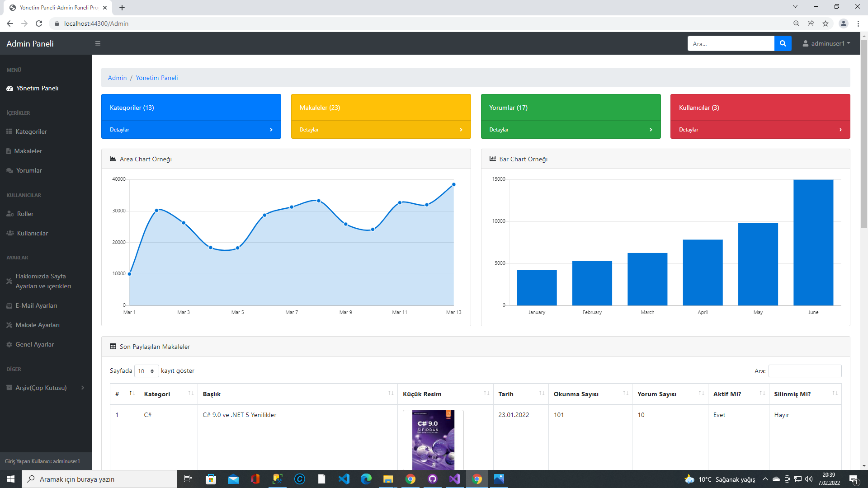Viewport: 868px width, 488px height.
Task: Open GitHub Desktop from taskbar
Action: click(x=432, y=479)
